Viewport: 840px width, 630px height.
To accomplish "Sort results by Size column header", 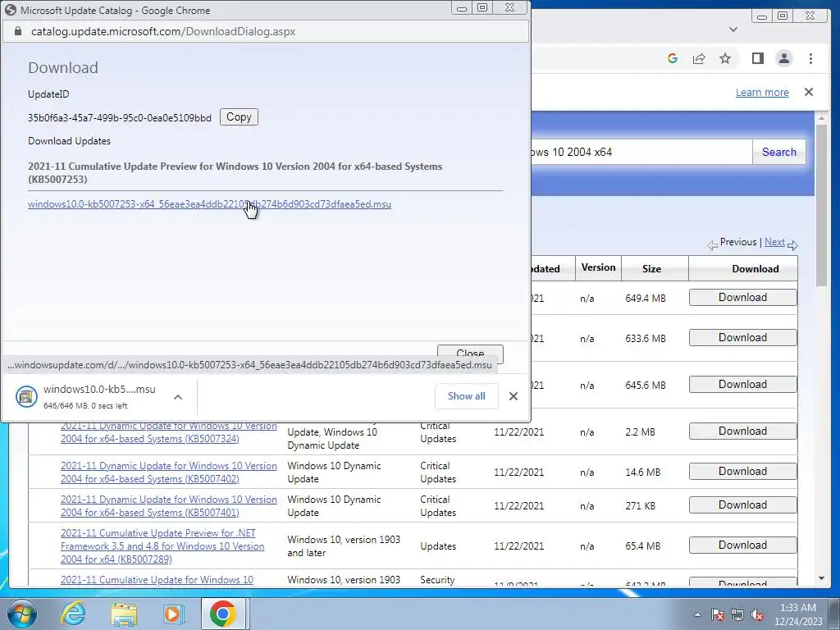I will (x=651, y=269).
